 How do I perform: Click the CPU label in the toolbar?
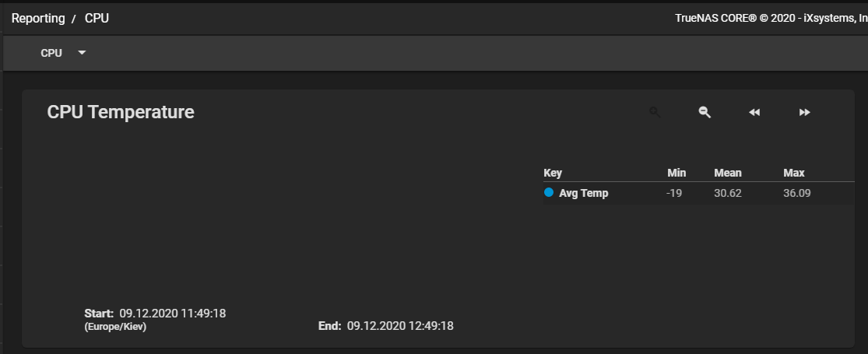(x=51, y=53)
